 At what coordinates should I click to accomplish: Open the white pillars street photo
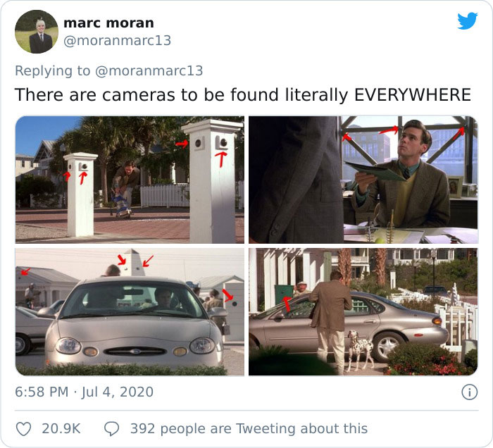[130, 180]
